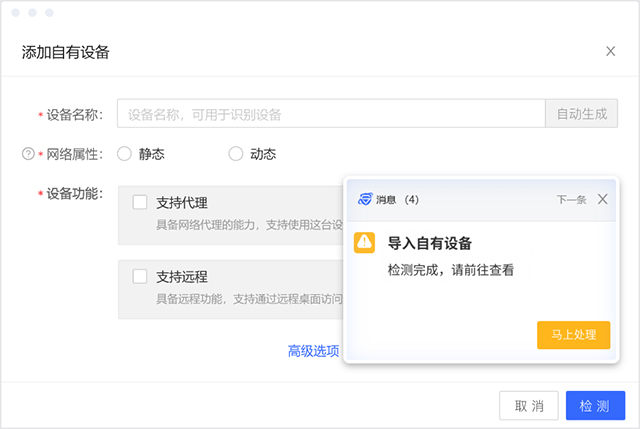Close the 添加自有设备 dialog with X
The height and width of the screenshot is (429, 640).
coord(611,51)
